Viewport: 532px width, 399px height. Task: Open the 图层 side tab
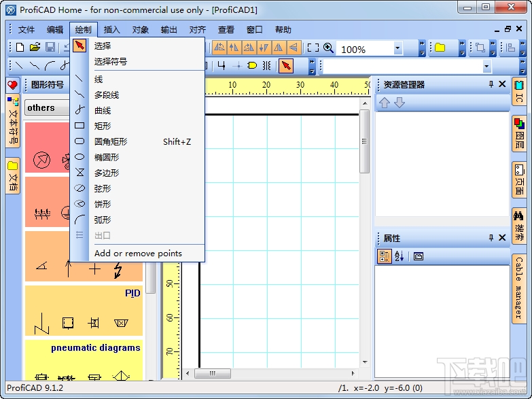coord(519,133)
